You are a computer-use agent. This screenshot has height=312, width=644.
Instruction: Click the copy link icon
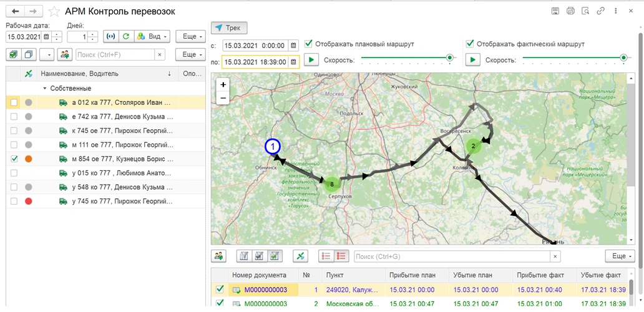pos(601,11)
